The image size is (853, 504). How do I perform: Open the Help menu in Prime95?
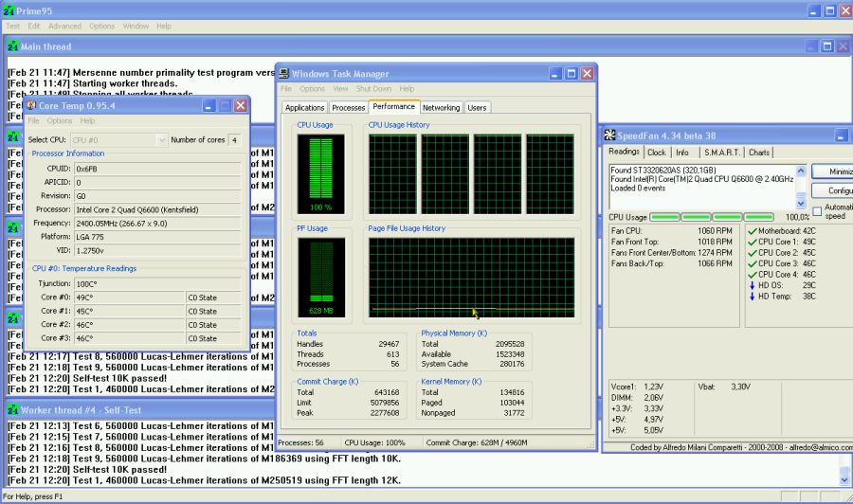(x=164, y=26)
